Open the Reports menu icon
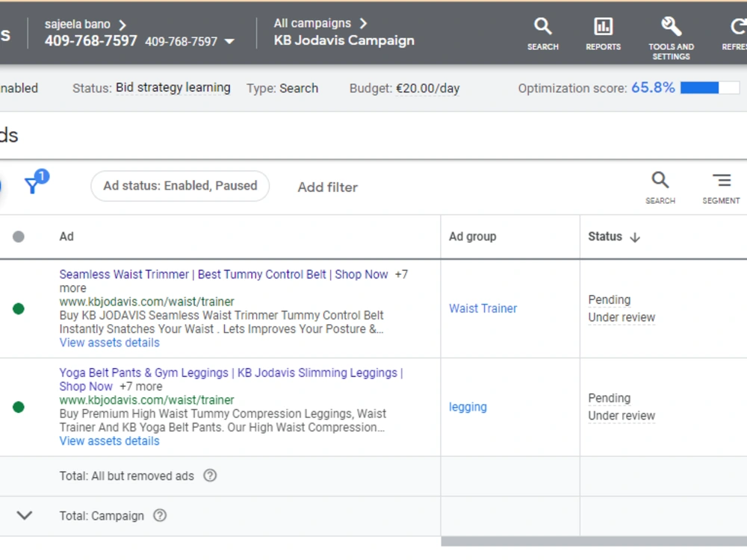This screenshot has height=560, width=747. (x=603, y=34)
